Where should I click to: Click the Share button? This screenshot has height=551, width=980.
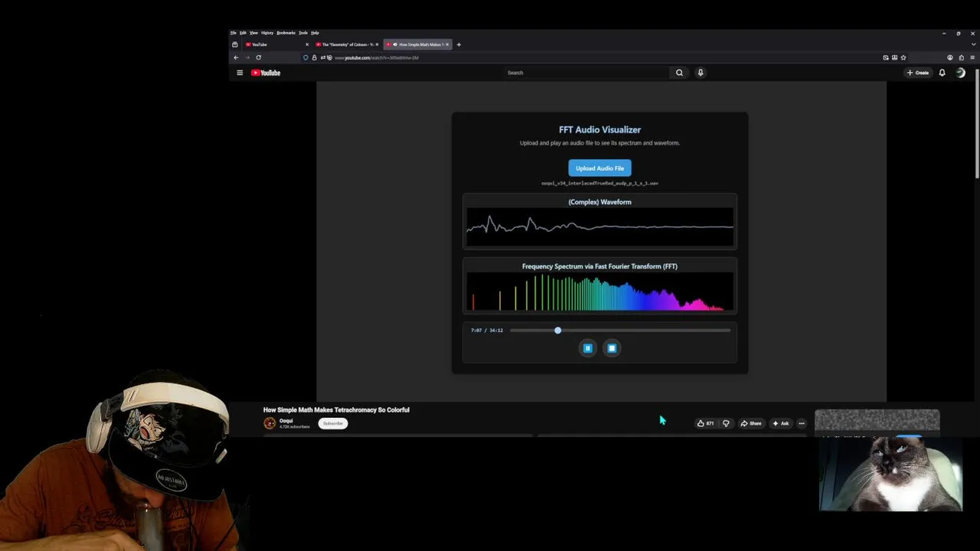point(751,423)
